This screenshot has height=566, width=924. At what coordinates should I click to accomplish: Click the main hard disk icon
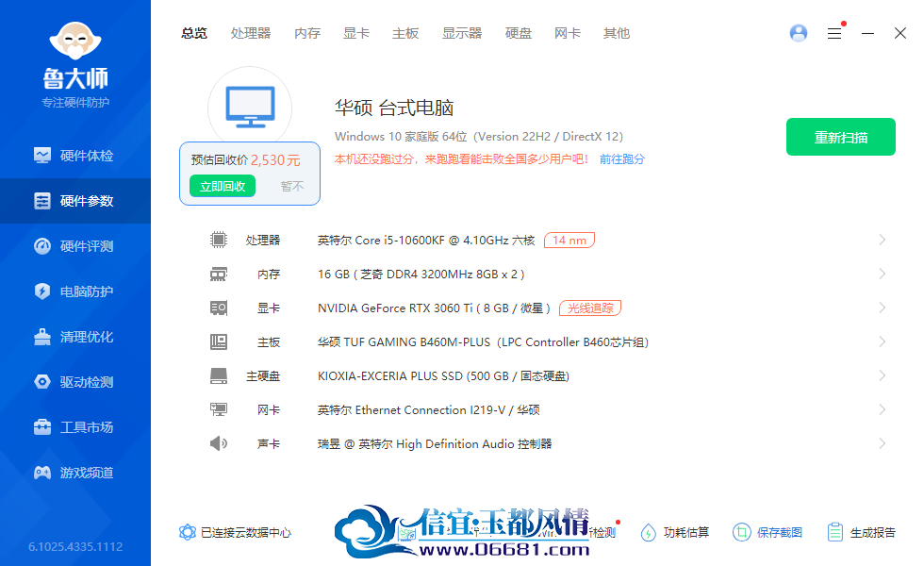pyautogui.click(x=219, y=376)
